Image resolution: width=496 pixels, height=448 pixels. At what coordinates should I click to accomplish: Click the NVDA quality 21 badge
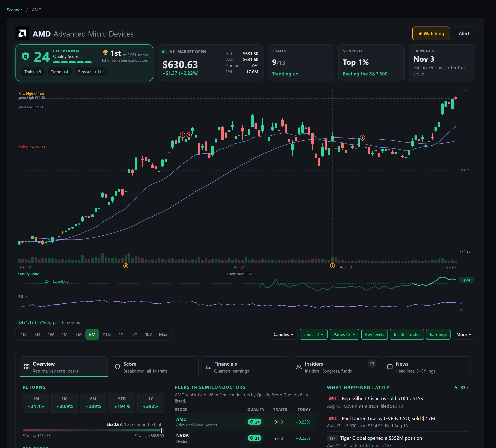pos(255,438)
